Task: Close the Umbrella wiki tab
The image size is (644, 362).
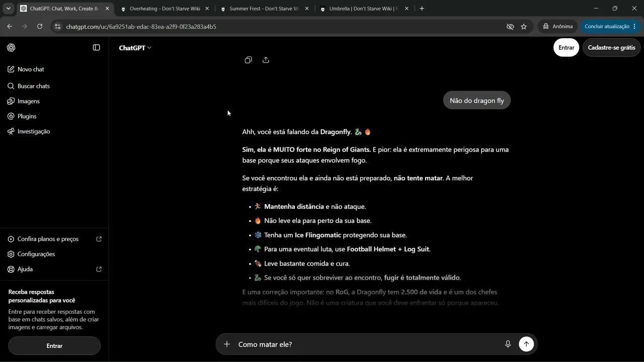Action: 407,9
